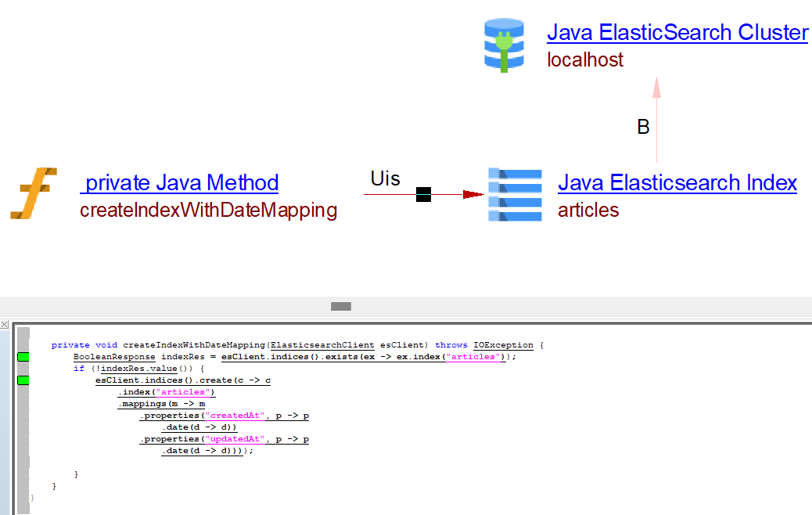
Task: Grab the gray panel splitter handle
Action: (x=340, y=306)
